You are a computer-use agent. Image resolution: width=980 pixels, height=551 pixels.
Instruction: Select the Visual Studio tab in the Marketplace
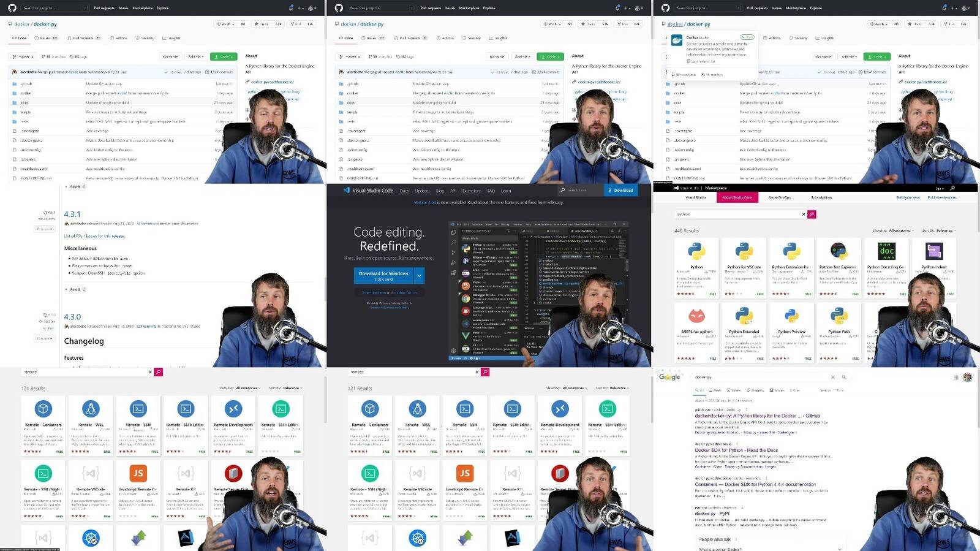coord(696,197)
